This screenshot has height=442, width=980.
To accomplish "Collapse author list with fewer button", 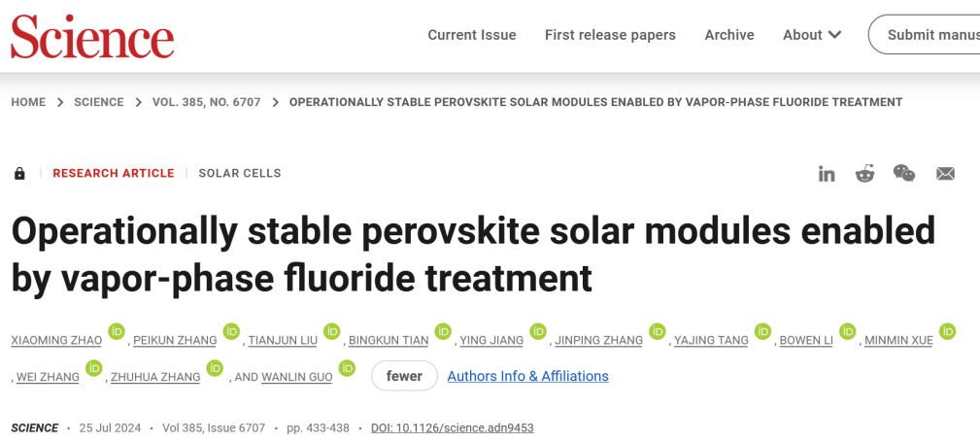I will 404,376.
